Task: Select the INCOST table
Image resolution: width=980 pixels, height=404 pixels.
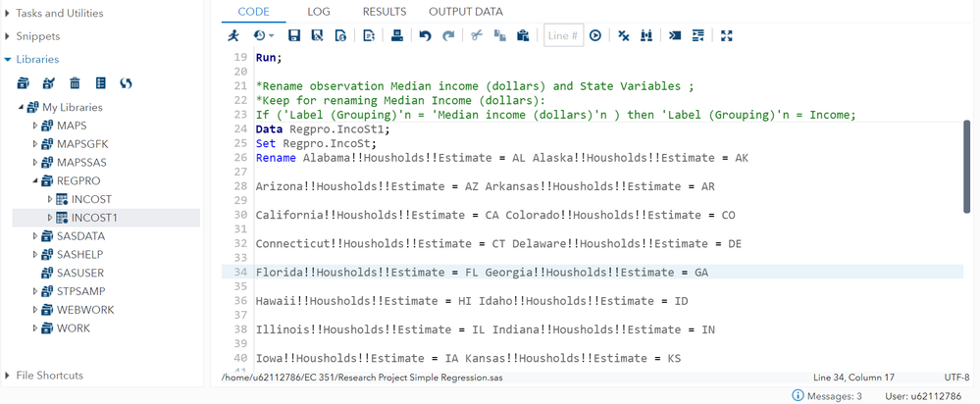Action: (x=91, y=199)
